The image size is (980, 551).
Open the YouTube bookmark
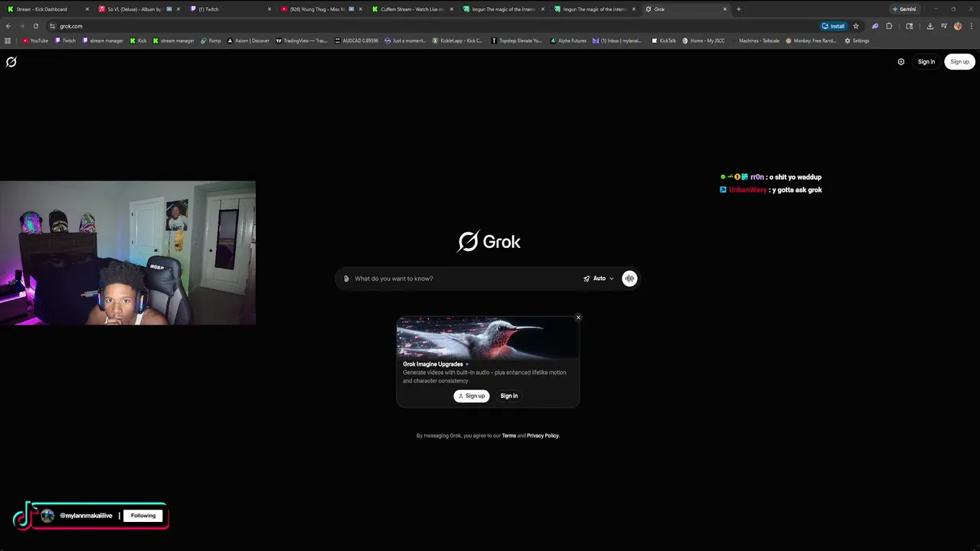[x=34, y=41]
